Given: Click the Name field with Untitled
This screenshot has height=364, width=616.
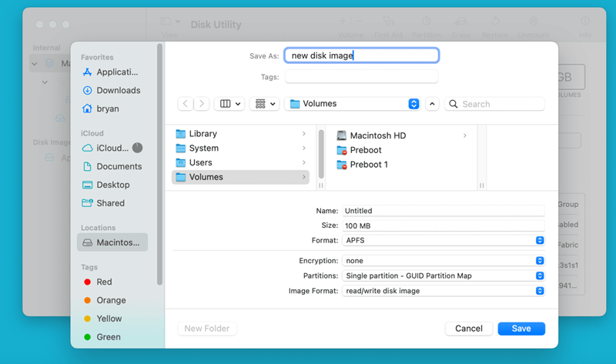Looking at the screenshot, I should coord(444,211).
